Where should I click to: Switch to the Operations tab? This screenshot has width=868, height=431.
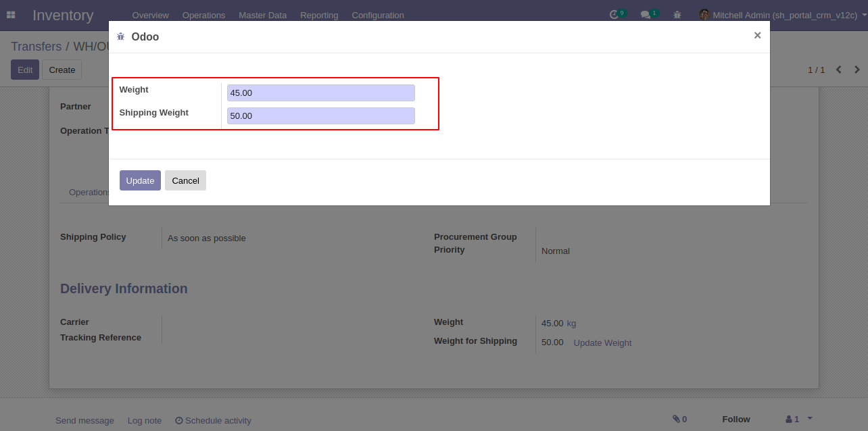[x=89, y=193]
